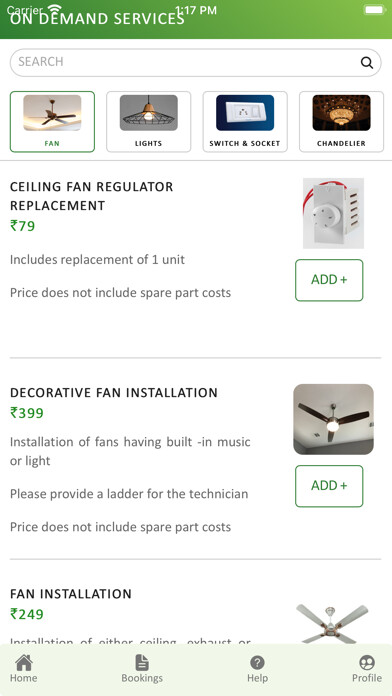
Task: Tap the battery icon in status bar
Action: (374, 10)
